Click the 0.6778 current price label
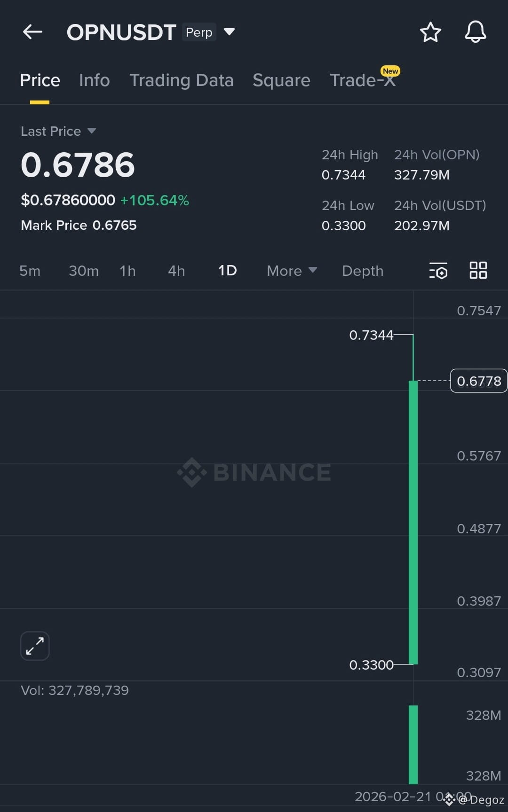The width and height of the screenshot is (508, 812). pyautogui.click(x=479, y=381)
